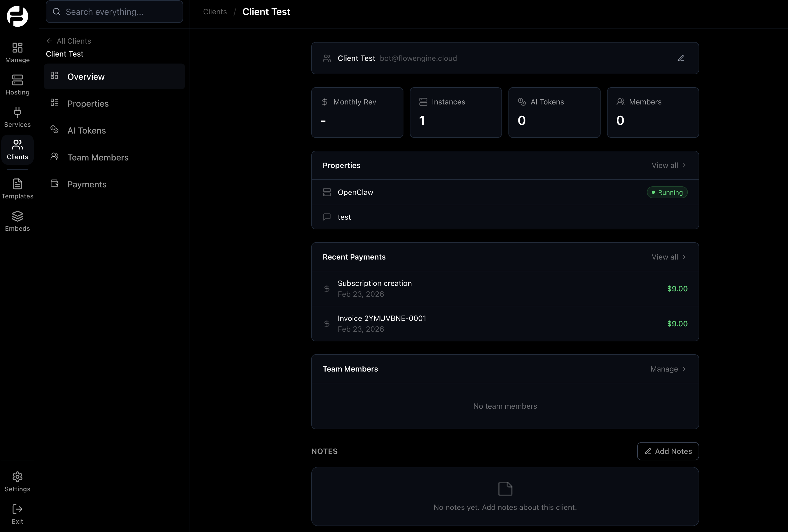Click the edit pencil on client info card

pyautogui.click(x=681, y=58)
